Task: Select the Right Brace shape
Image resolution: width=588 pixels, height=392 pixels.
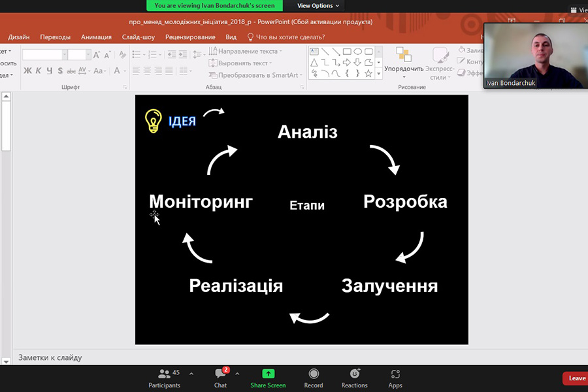Action: tap(358, 73)
